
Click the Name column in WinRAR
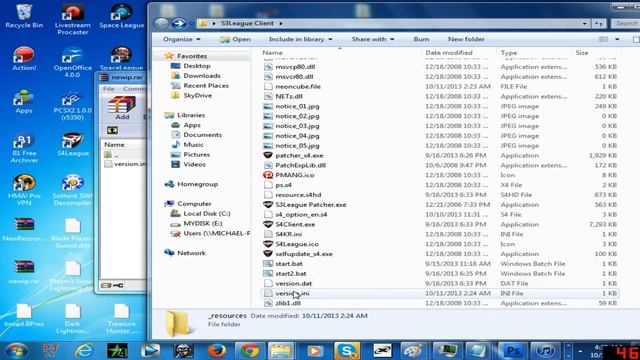pos(114,144)
